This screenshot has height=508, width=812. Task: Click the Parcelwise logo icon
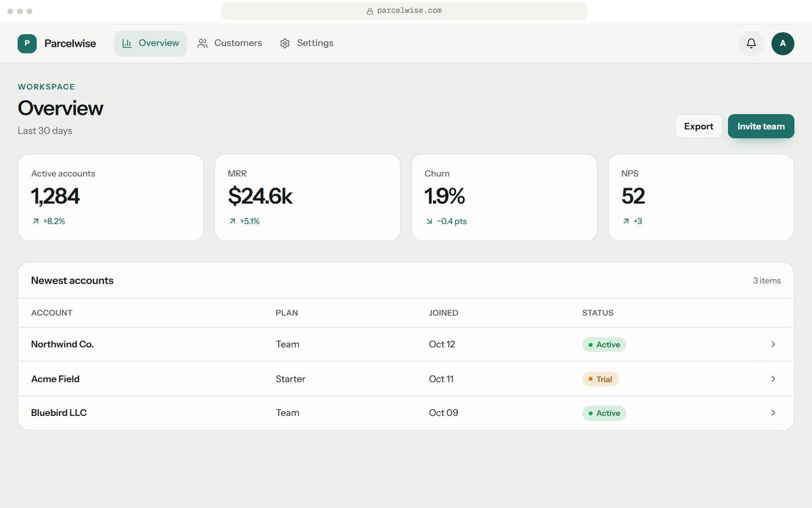(27, 43)
